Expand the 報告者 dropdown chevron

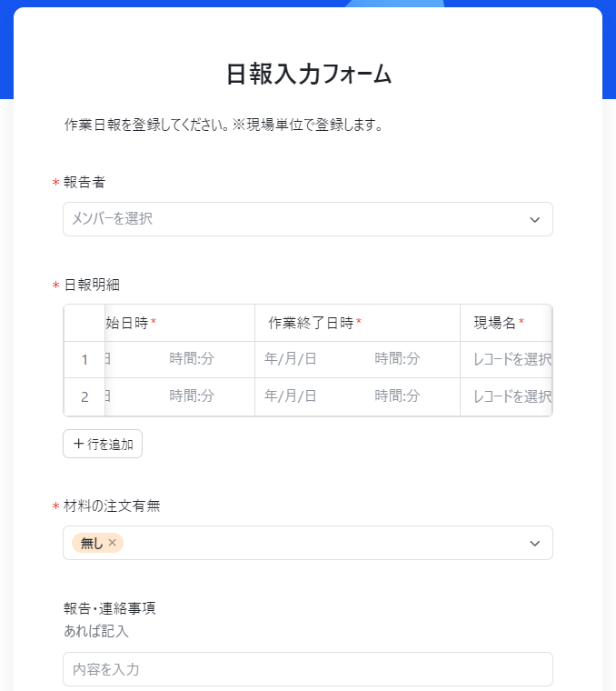[x=534, y=219]
